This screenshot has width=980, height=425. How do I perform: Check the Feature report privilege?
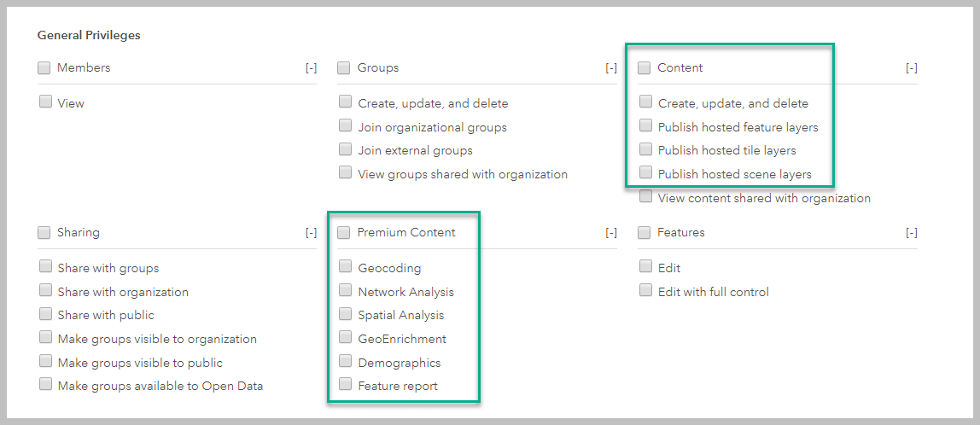[345, 385]
